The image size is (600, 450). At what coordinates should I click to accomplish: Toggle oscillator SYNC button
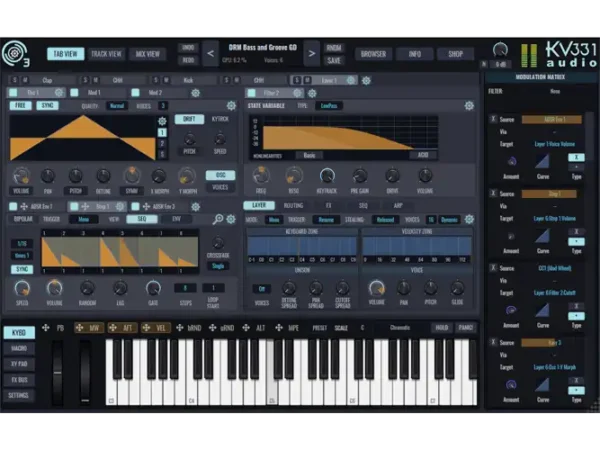[47, 106]
